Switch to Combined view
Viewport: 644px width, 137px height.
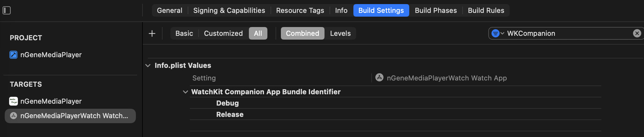[x=303, y=33]
